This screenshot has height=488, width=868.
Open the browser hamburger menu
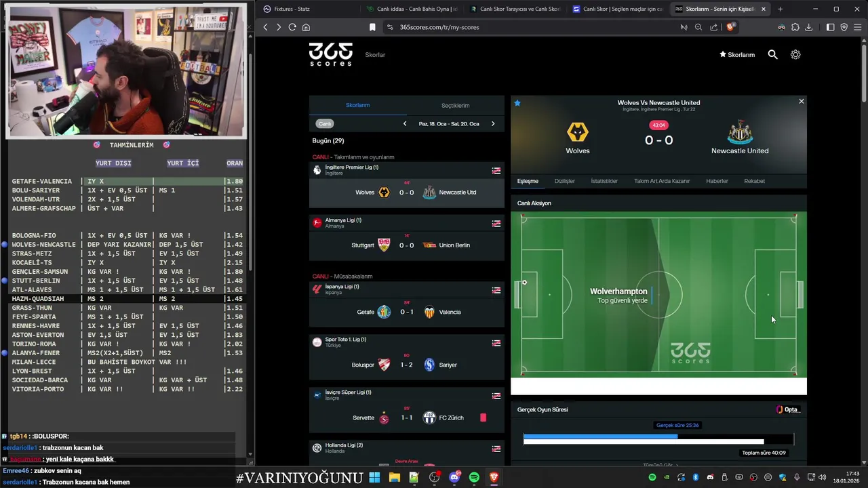pyautogui.click(x=858, y=27)
